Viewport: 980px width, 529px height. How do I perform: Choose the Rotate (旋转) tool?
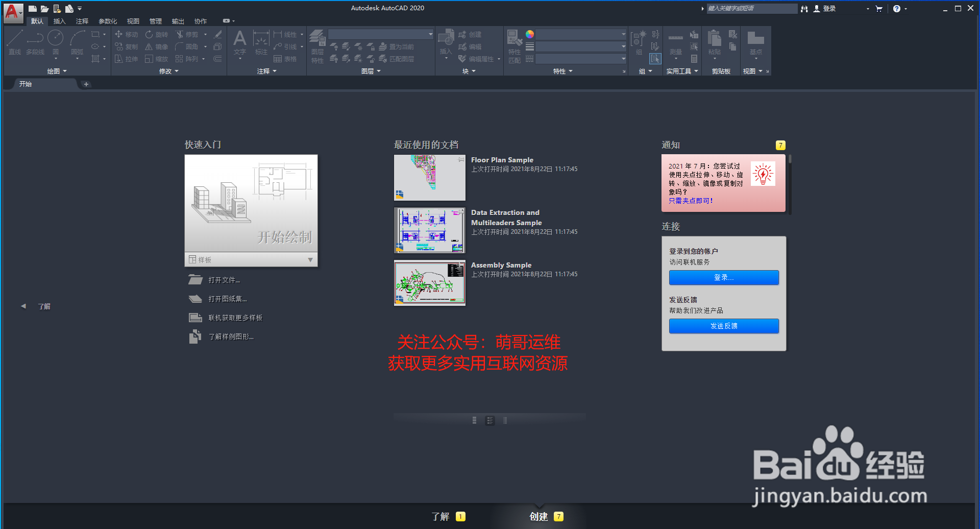[156, 34]
